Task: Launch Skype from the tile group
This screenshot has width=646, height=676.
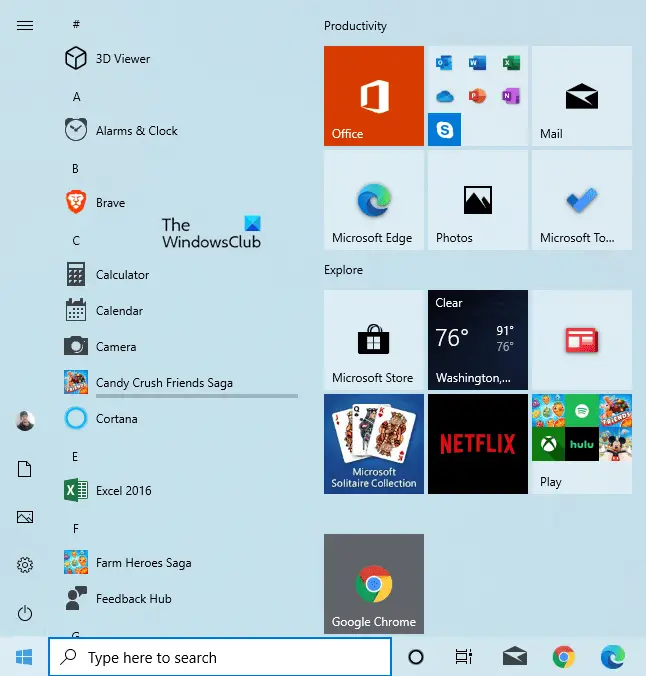Action: coord(444,129)
